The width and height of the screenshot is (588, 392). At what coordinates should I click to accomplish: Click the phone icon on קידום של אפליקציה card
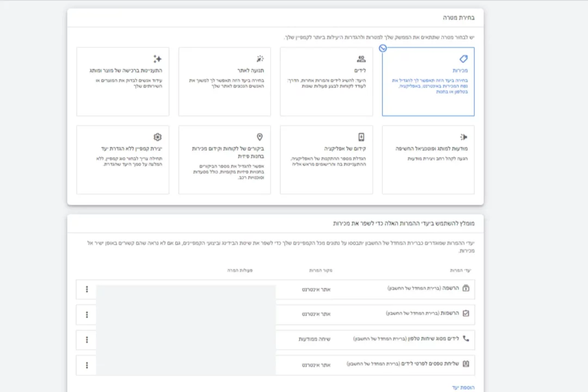pyautogui.click(x=362, y=137)
